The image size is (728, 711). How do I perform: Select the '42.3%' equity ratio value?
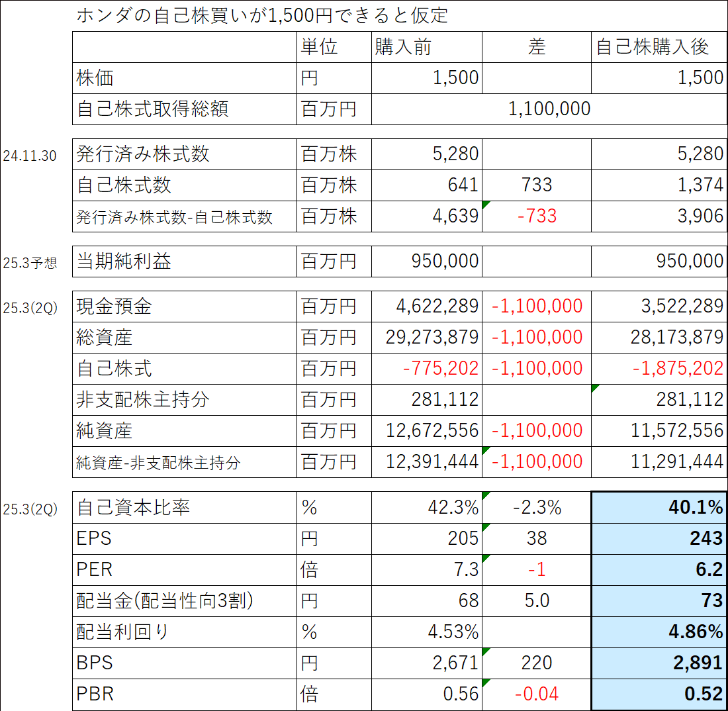coord(453,507)
